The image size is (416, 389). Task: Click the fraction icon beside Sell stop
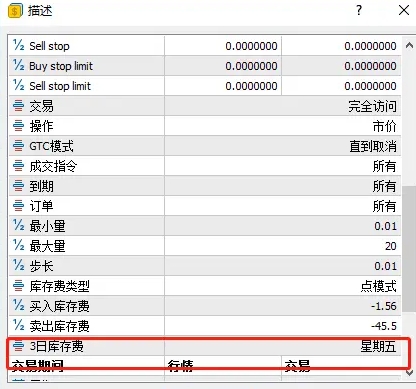pos(19,45)
